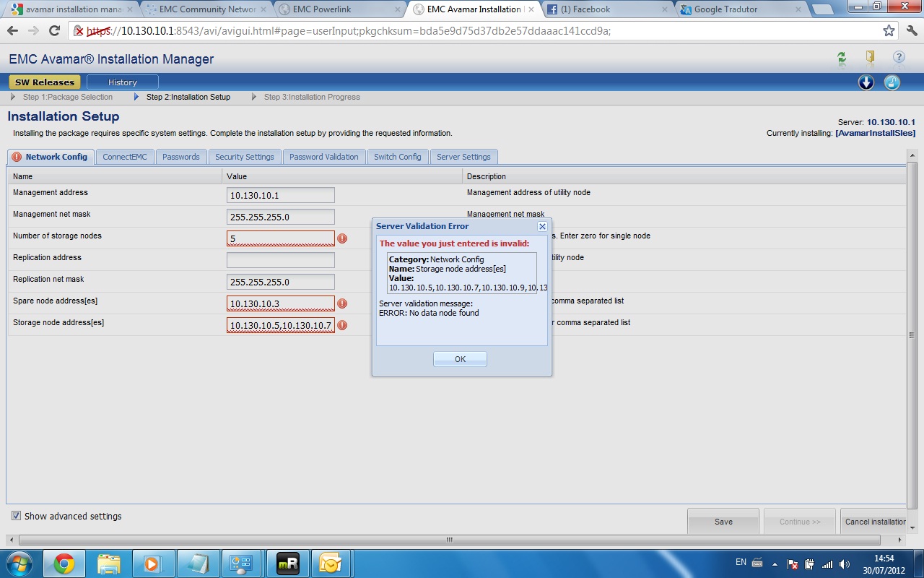
Task: Click the green refresh arrows icon
Action: [x=842, y=59]
